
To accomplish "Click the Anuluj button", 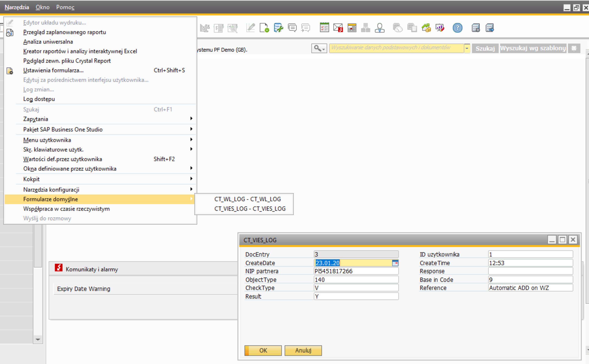I will point(303,350).
